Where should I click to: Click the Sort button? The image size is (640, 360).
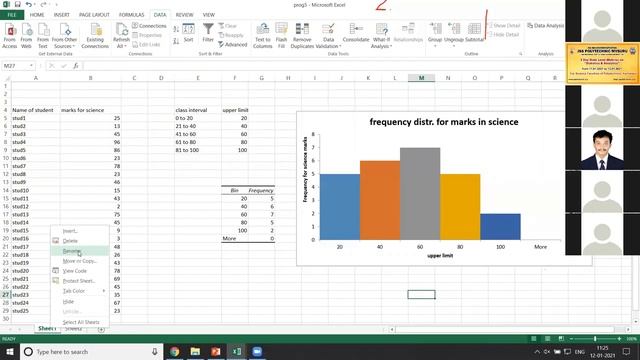coord(188,33)
